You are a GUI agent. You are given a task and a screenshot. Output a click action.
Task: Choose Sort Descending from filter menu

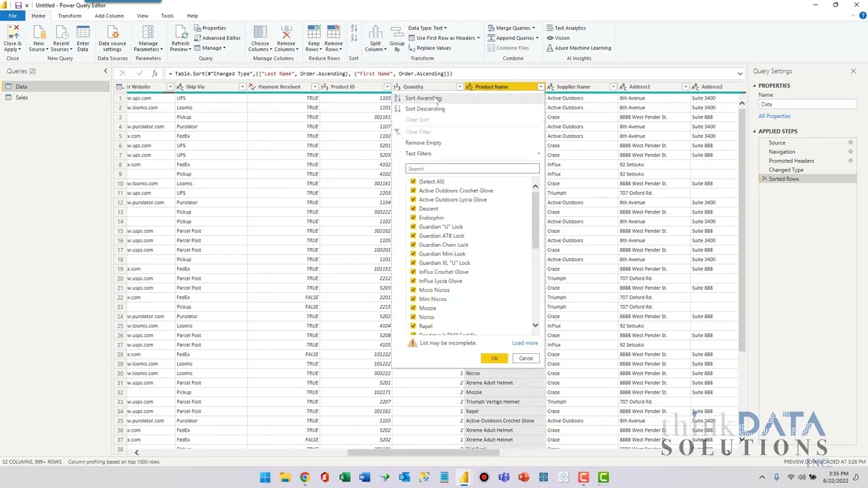click(x=425, y=108)
